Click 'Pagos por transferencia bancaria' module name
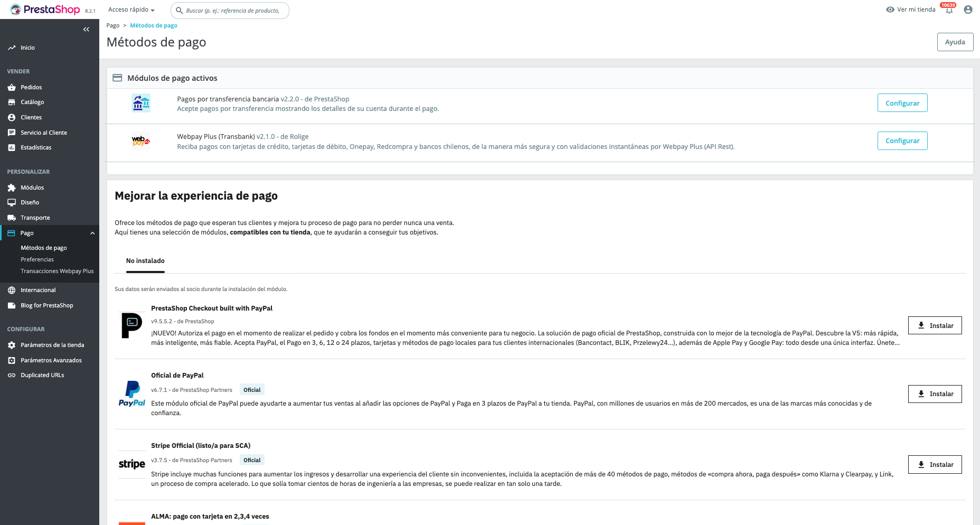 228,99
